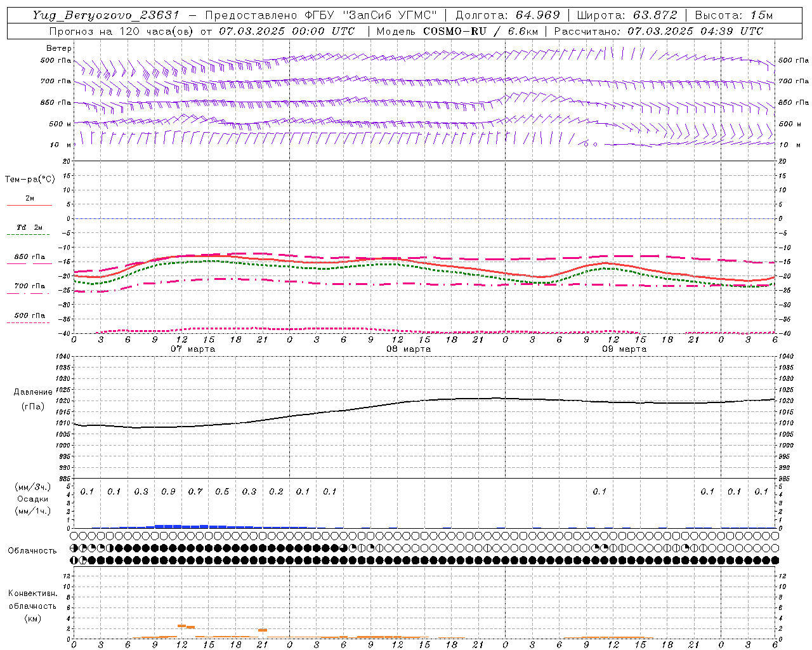The height and width of the screenshot is (650, 812).
Task: Click the Осадки panel label
Action: [x=32, y=499]
